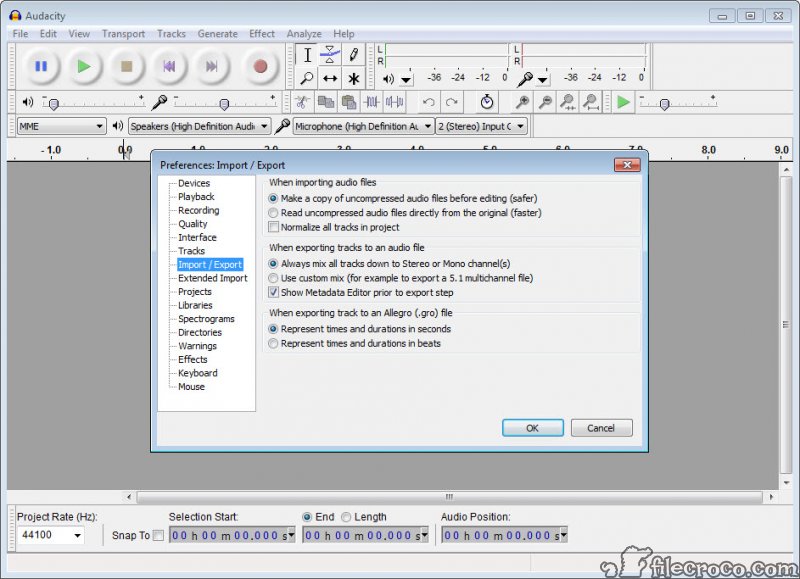The image size is (800, 579).
Task: Click the Redo arrow icon
Action: 452,103
